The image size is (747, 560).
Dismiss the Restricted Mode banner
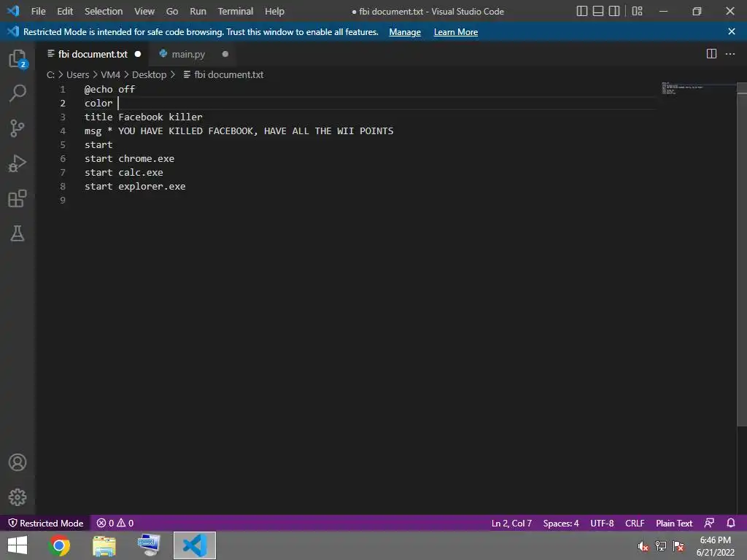pyautogui.click(x=731, y=31)
